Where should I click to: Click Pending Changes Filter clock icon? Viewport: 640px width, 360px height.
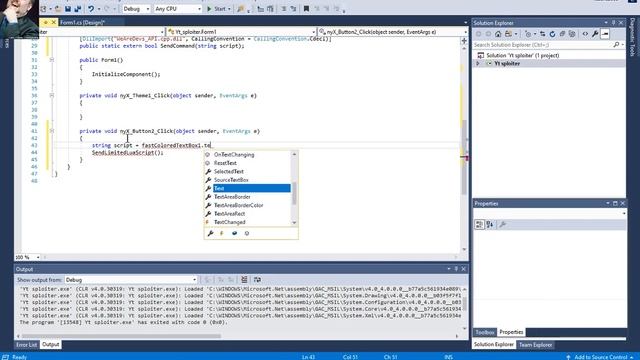(528, 34)
